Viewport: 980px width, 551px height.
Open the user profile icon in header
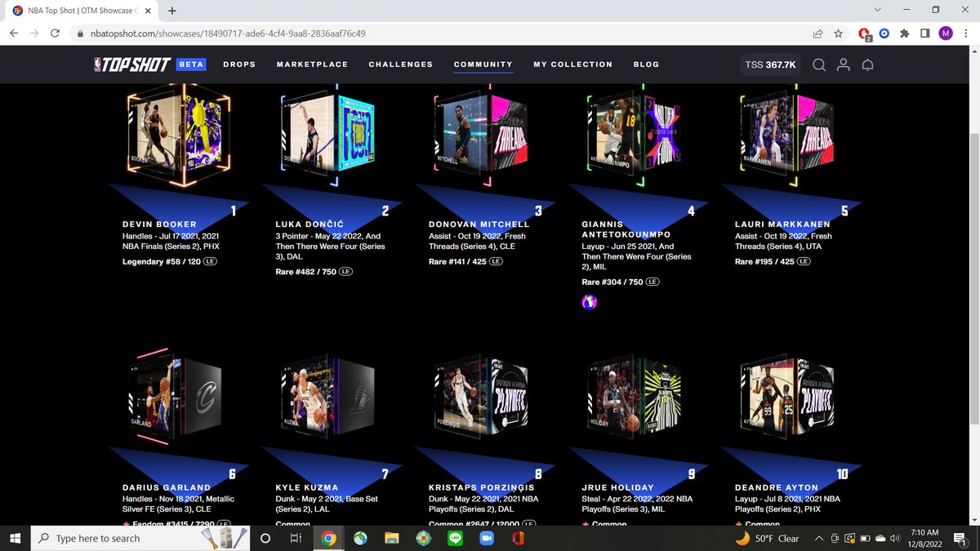pos(844,64)
